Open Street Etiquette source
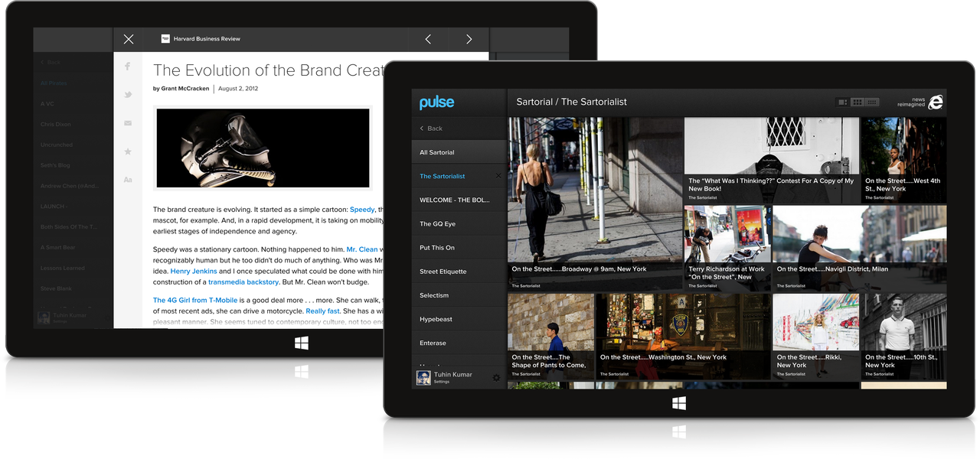Screen dimensions: 980x459 [459, 272]
